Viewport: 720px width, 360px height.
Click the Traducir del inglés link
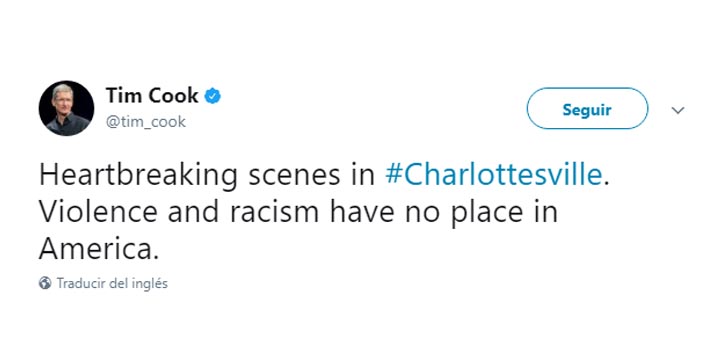coord(112,283)
